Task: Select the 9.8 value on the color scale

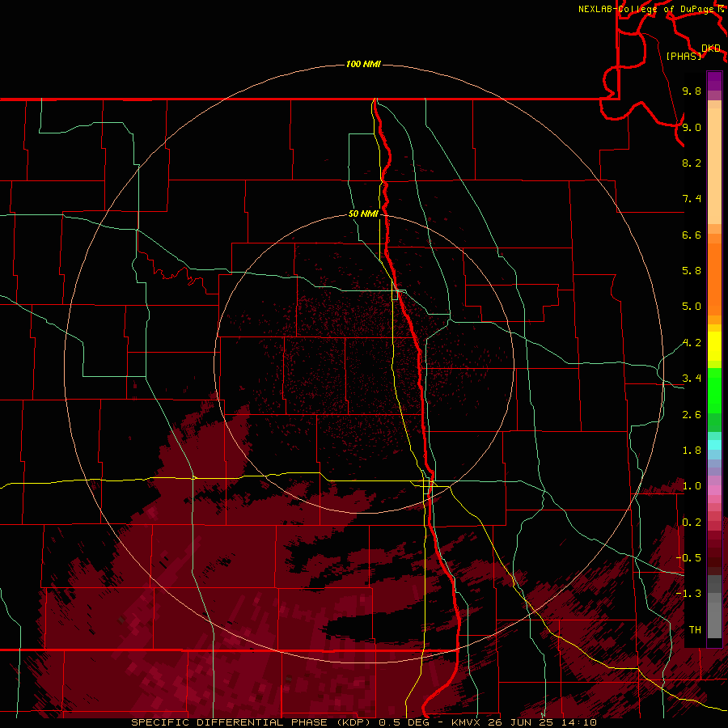Action: (692, 91)
